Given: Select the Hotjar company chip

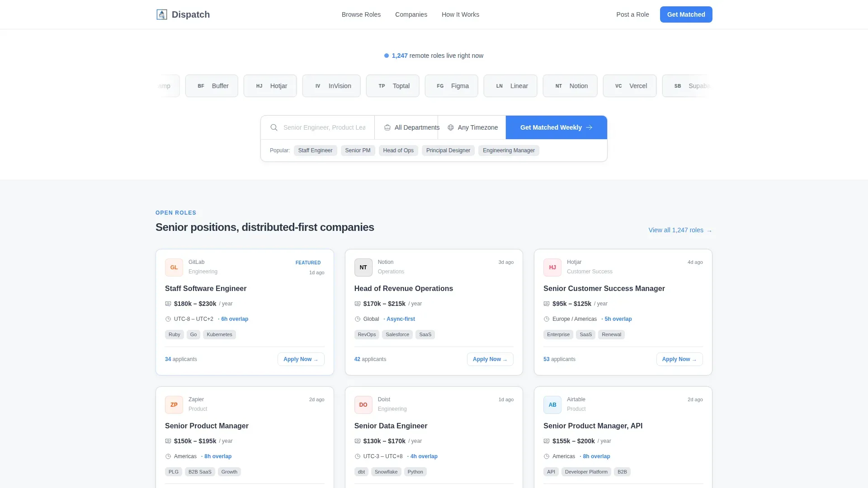Looking at the screenshot, I should (270, 86).
